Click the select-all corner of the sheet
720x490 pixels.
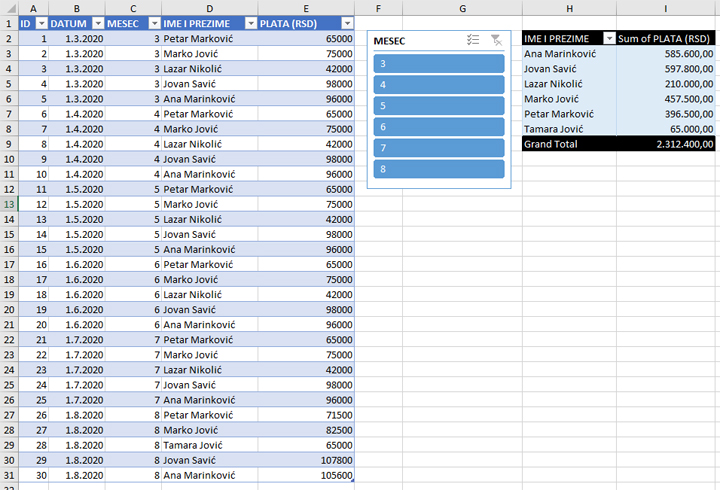click(x=8, y=8)
